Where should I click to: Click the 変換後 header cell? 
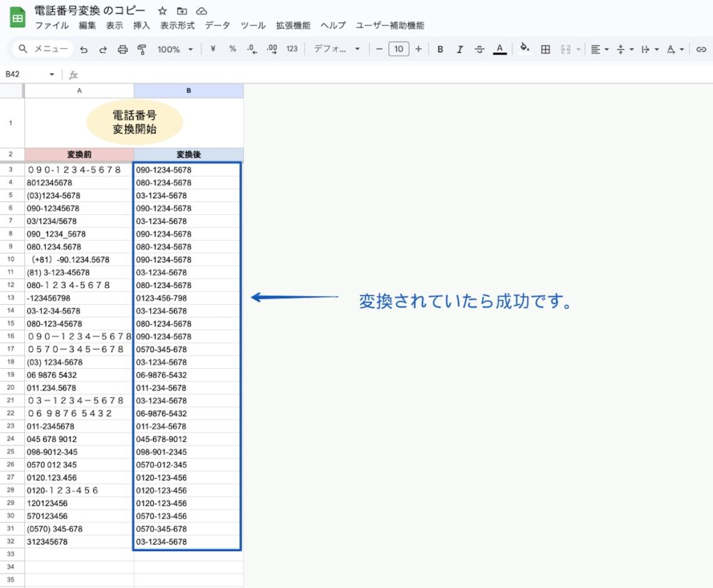[189, 154]
